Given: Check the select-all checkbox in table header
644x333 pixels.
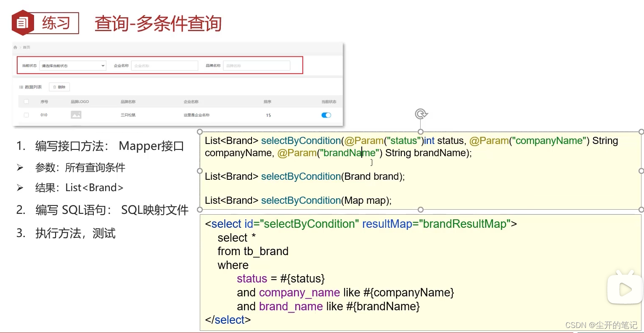Looking at the screenshot, I should coord(26,101).
